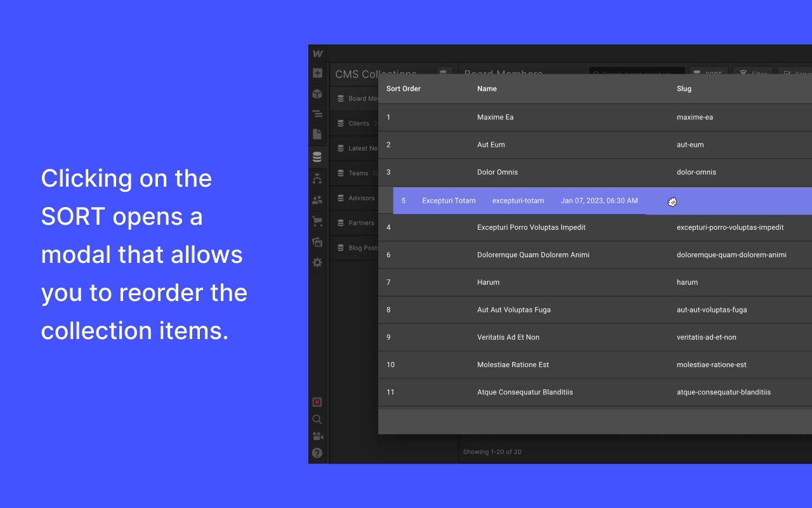Screen dimensions: 812x508
Task: Open the Partners collection
Action: pyautogui.click(x=355, y=223)
